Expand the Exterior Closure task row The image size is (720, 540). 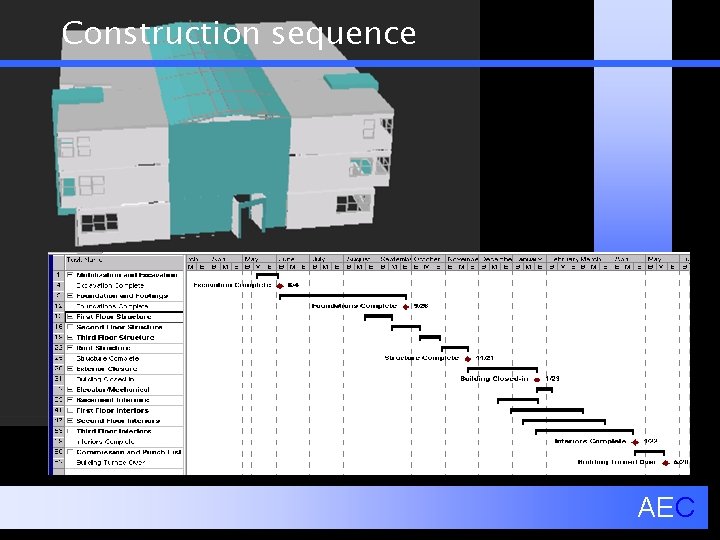click(70, 369)
